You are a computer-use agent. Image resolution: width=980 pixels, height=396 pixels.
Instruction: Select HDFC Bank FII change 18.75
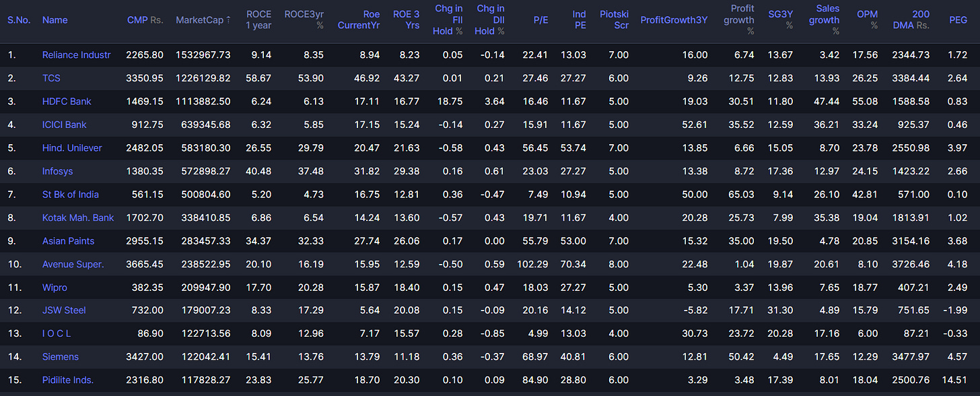coord(451,101)
